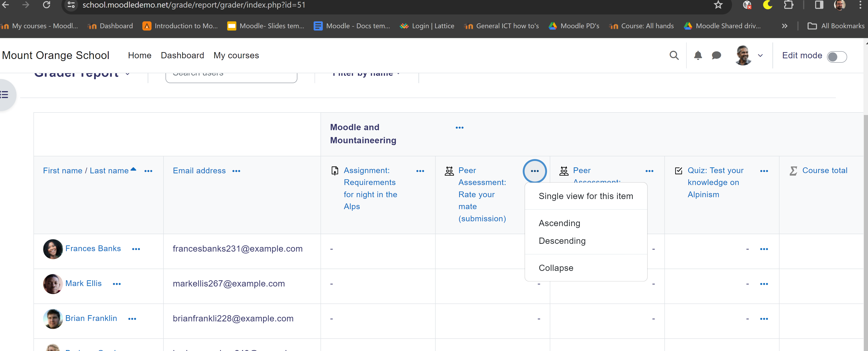Open the All Bookmarks folder
Image resolution: width=868 pixels, height=351 pixels.
click(836, 26)
